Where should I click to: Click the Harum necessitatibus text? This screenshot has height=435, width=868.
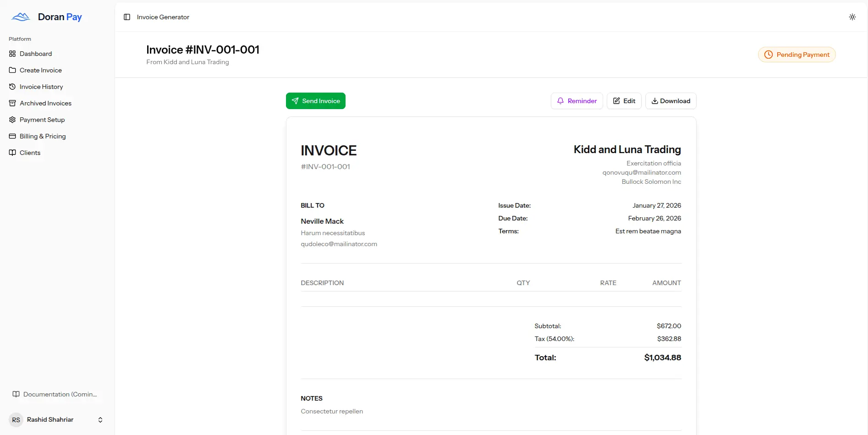[333, 233]
